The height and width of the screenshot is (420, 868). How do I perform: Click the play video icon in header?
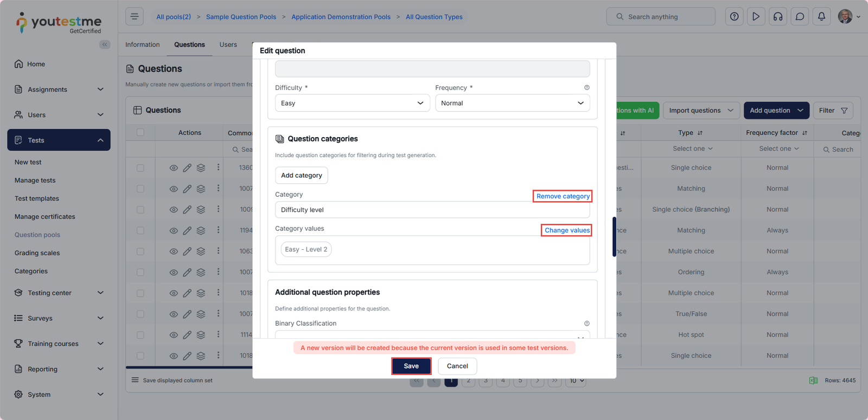[x=756, y=17]
